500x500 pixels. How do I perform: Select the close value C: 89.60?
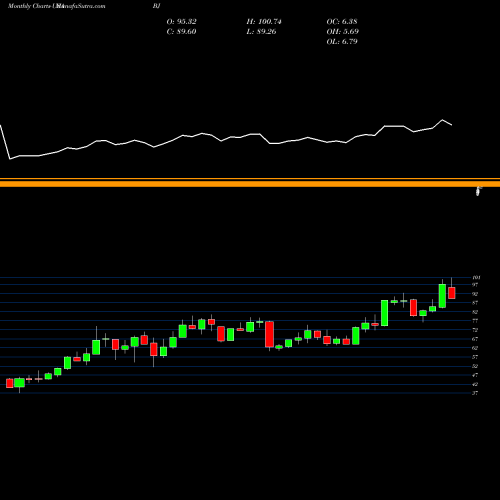tap(181, 32)
